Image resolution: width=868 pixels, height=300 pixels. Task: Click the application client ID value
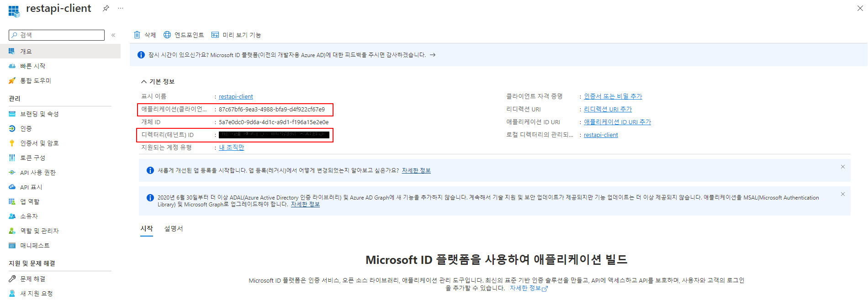(272, 109)
